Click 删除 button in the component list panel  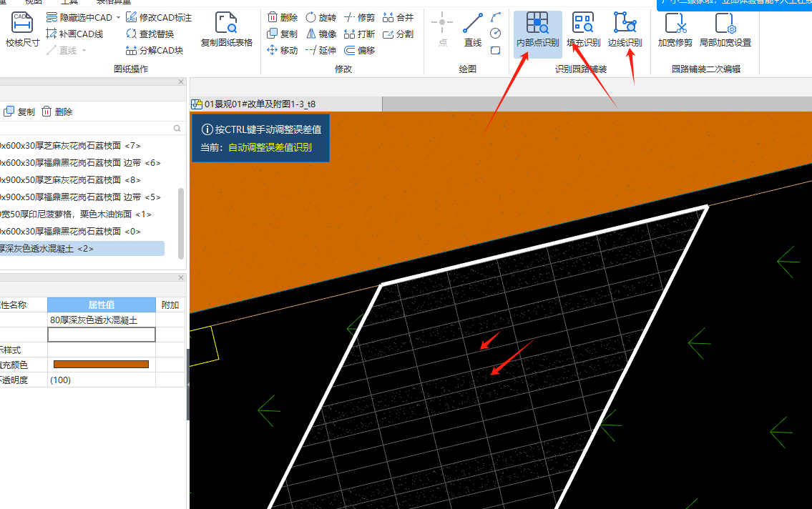(57, 112)
